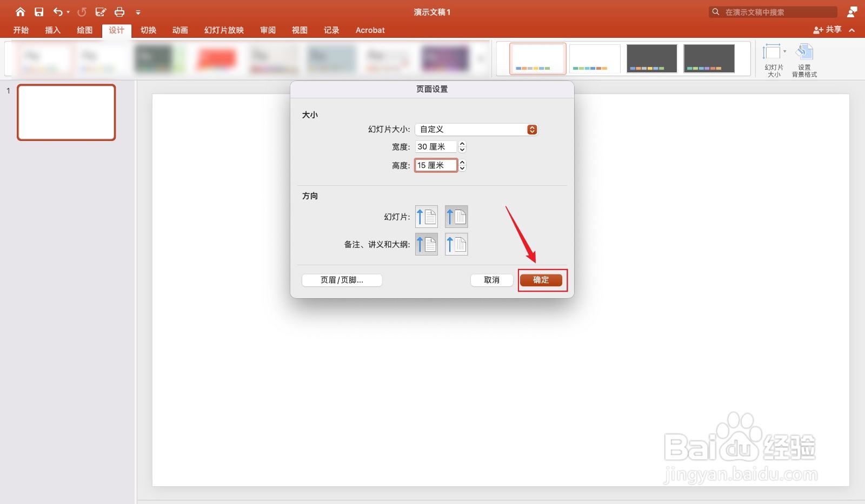
Task: Click the Redo icon
Action: coord(82,12)
